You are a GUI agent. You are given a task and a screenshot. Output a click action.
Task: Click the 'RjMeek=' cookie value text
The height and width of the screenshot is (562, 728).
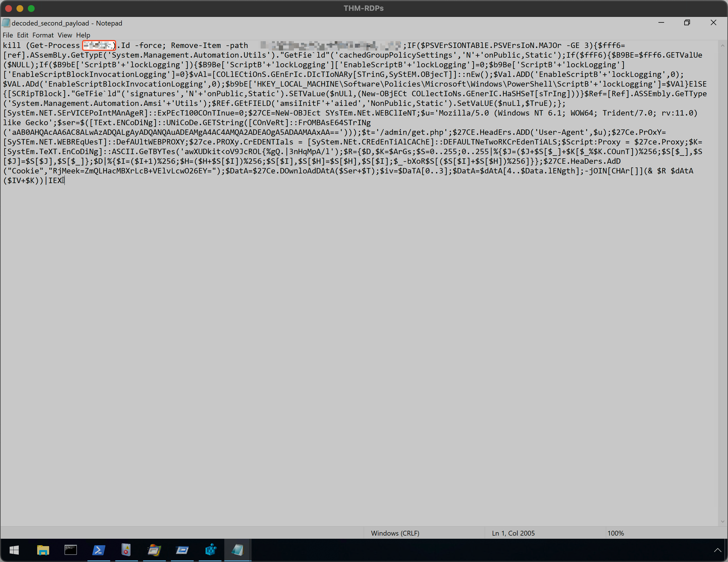click(x=66, y=171)
